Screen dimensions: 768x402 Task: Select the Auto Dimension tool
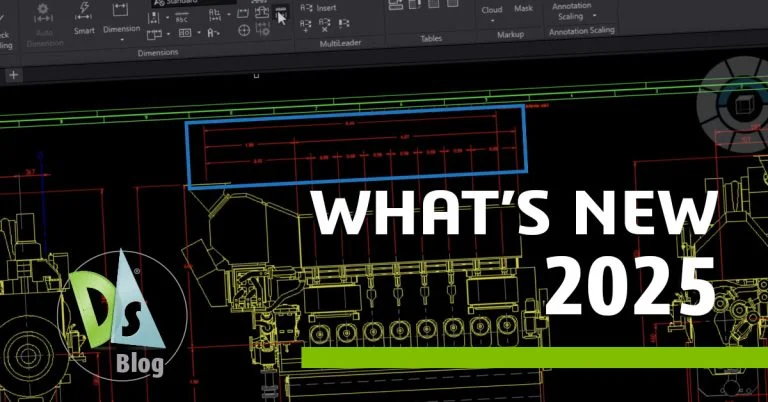point(44,22)
